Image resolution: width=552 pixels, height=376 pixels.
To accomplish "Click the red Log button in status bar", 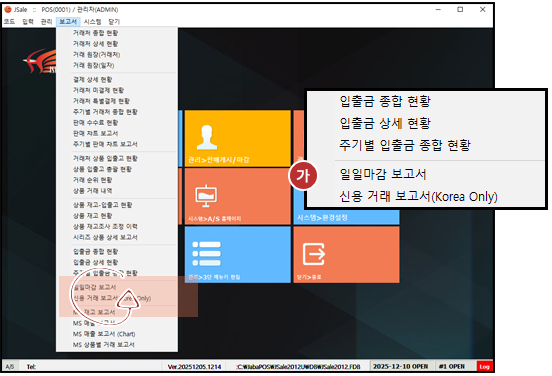I will 484,366.
